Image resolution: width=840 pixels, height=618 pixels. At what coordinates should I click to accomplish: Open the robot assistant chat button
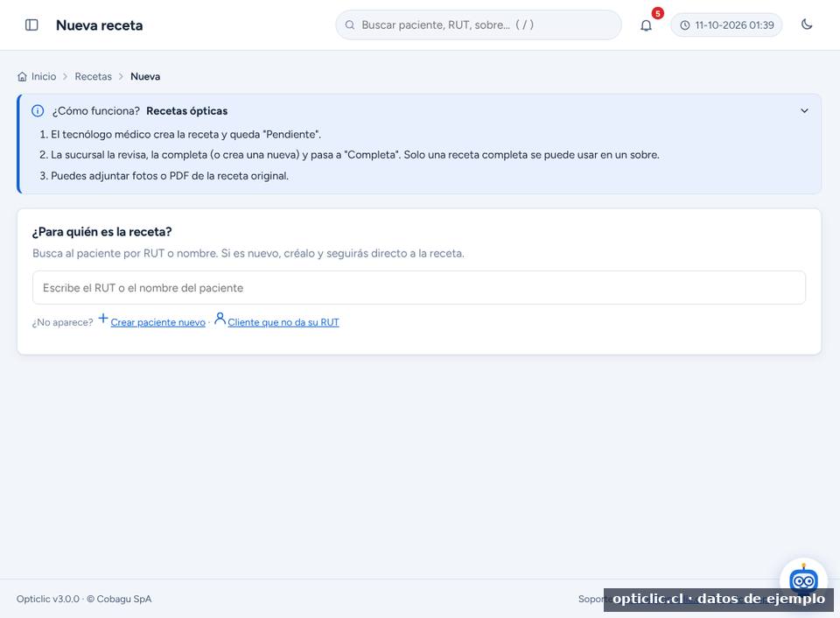pyautogui.click(x=803, y=580)
